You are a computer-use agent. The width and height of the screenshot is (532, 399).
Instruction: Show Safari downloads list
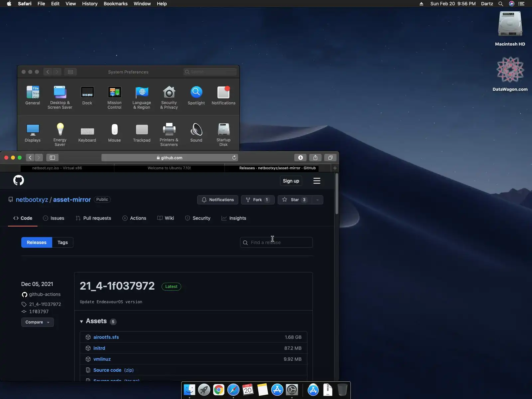(x=300, y=158)
